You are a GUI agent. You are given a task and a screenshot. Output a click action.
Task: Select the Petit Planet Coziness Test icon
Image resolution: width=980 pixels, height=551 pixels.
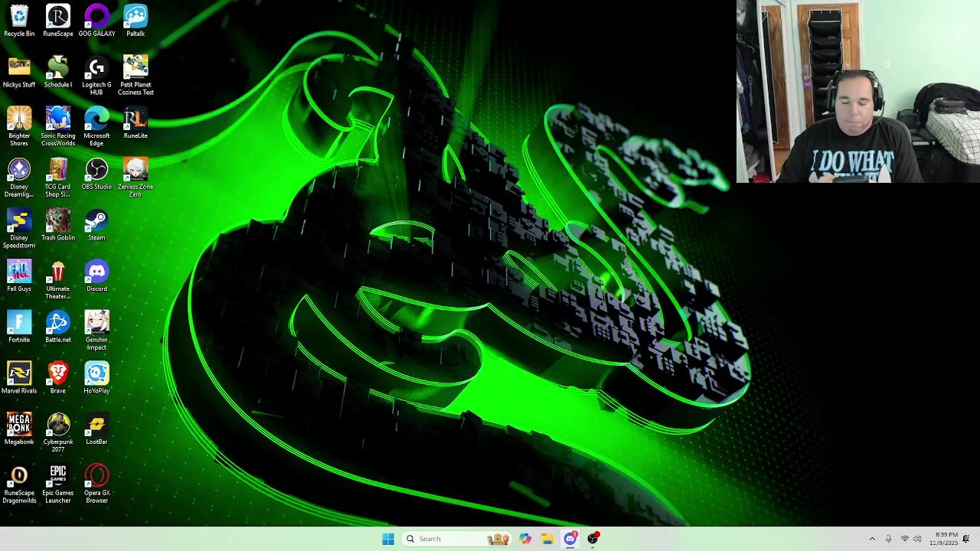(136, 76)
